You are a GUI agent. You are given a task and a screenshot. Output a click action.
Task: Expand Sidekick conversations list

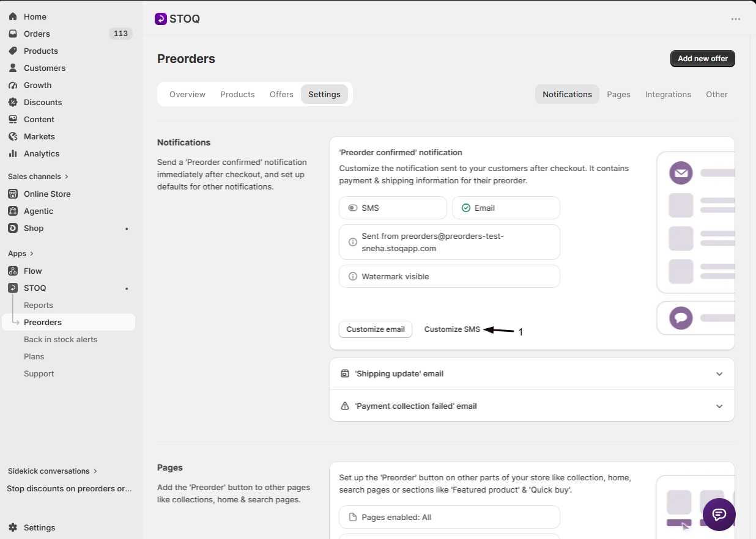click(x=53, y=471)
